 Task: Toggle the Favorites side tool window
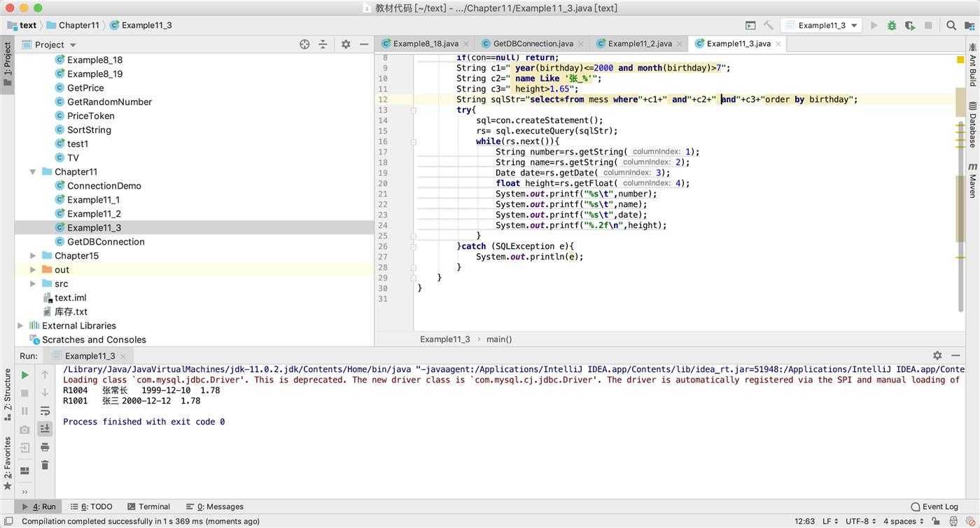pyautogui.click(x=8, y=462)
